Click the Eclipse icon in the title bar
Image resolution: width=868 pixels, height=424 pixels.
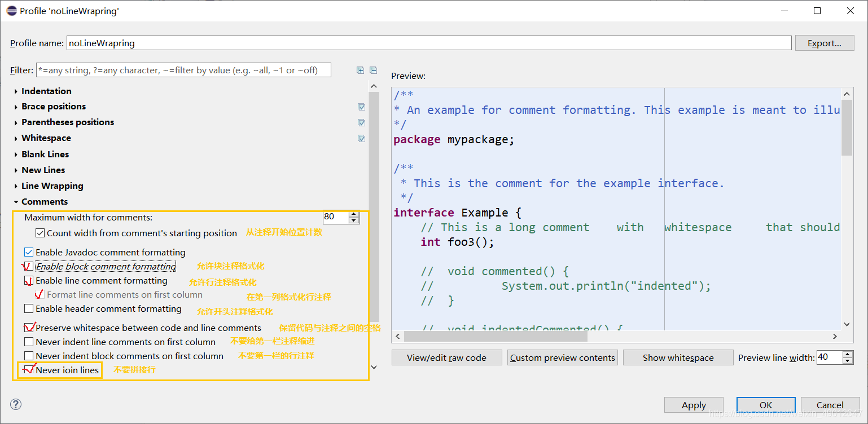[11, 11]
